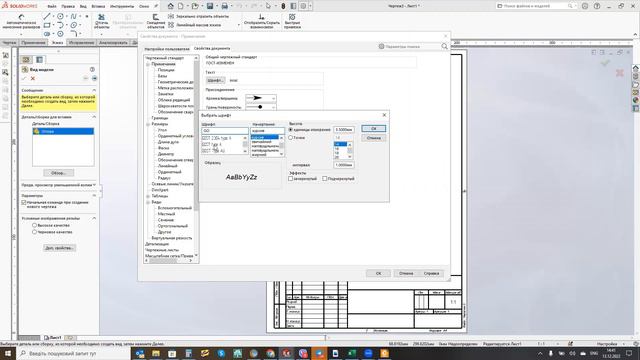Click the Trim Entities scissors tool
640x360 pixels.
click(x=102, y=20)
